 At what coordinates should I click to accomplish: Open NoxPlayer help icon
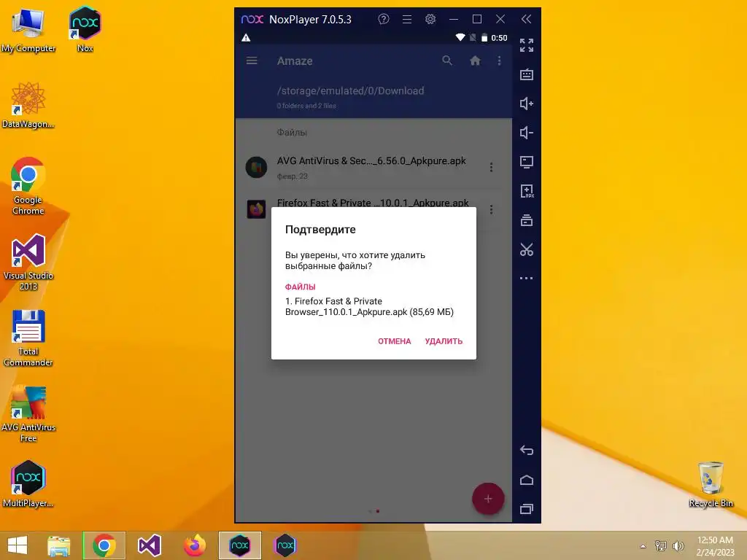pos(384,19)
